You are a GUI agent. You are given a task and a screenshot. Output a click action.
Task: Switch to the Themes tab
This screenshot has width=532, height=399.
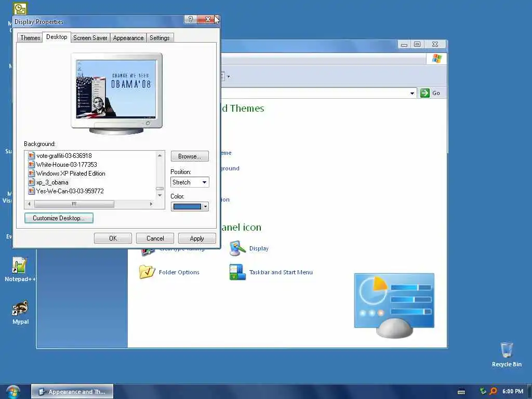(x=30, y=37)
